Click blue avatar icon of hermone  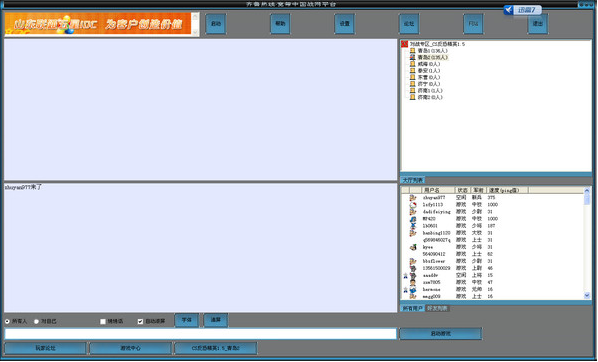pos(413,290)
